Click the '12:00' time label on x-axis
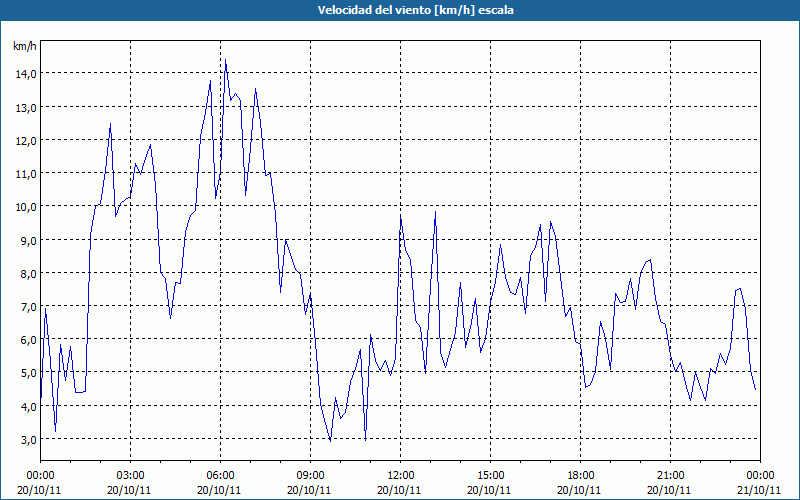The height and width of the screenshot is (500, 800). [401, 476]
